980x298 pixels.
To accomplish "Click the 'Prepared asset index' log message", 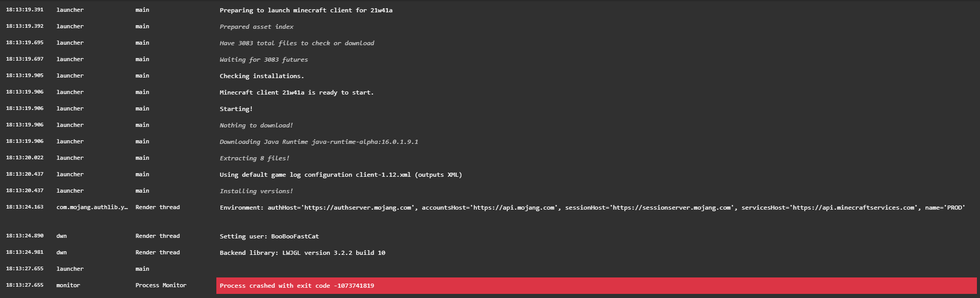I will pyautogui.click(x=256, y=27).
